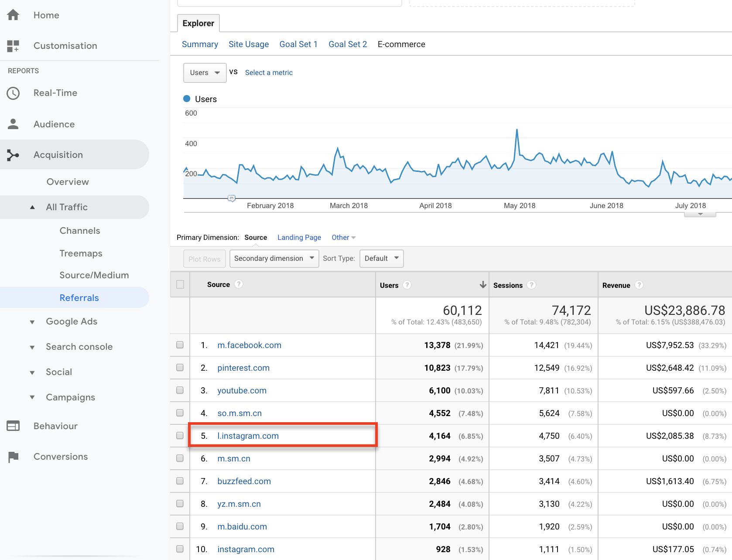Switch to the Site Usage tab

click(249, 44)
